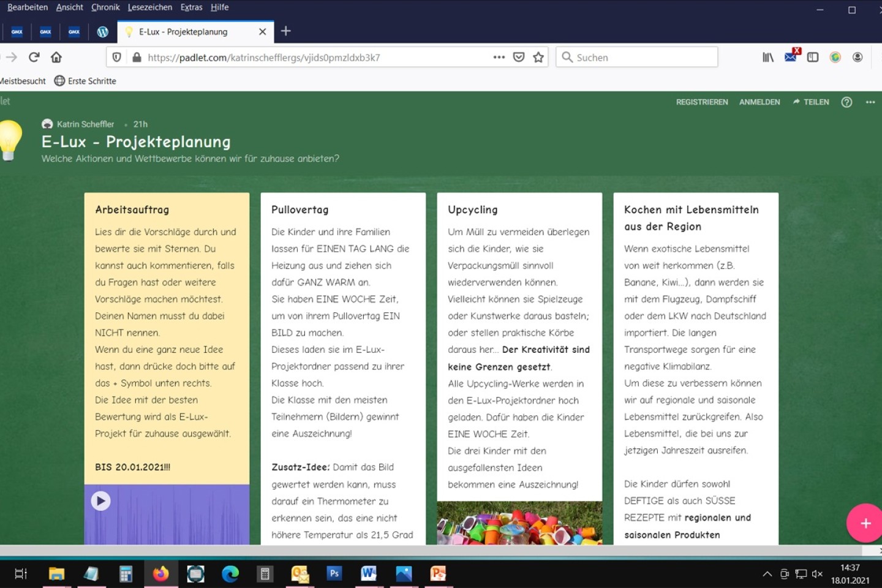Play the audio in the Arbeitsauftrag post

(101, 501)
